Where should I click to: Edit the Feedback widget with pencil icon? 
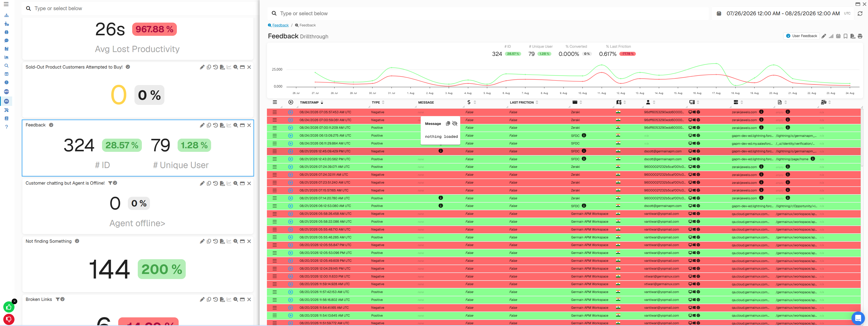pyautogui.click(x=202, y=125)
